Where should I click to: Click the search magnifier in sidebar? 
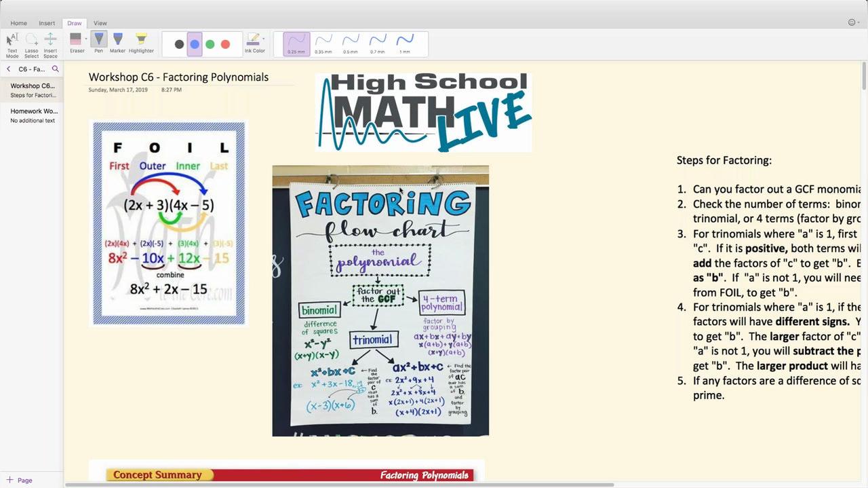click(56, 69)
